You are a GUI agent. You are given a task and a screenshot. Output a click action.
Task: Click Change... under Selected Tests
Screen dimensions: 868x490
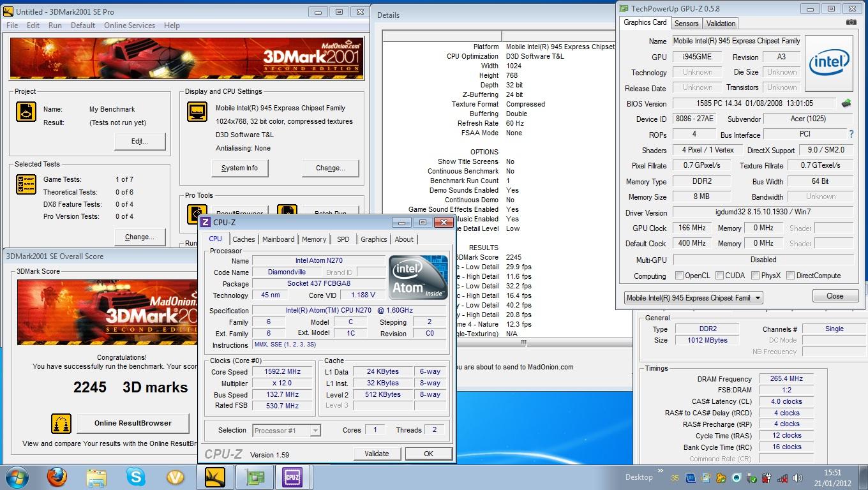pyautogui.click(x=140, y=237)
